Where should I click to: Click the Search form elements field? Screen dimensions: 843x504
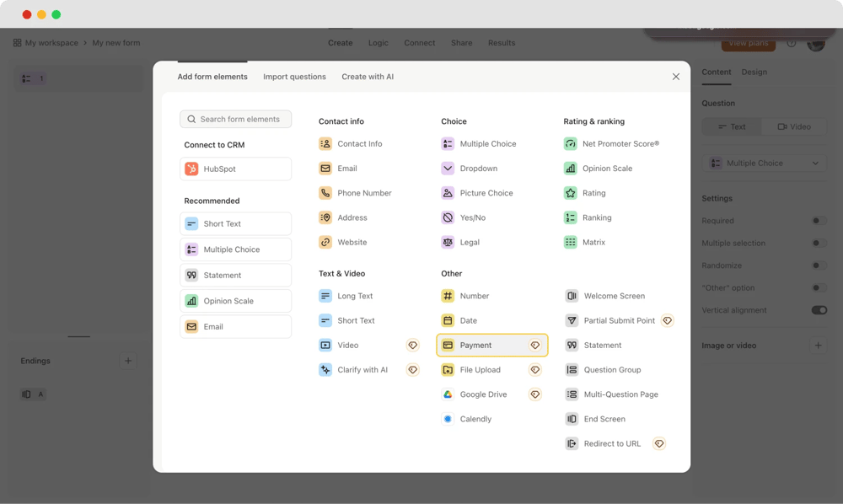236,120
